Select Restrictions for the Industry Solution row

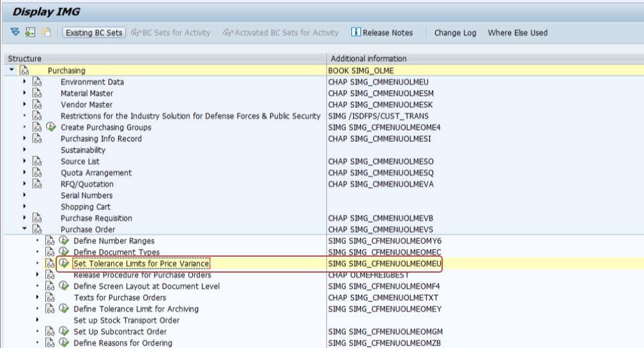pyautogui.click(x=190, y=116)
